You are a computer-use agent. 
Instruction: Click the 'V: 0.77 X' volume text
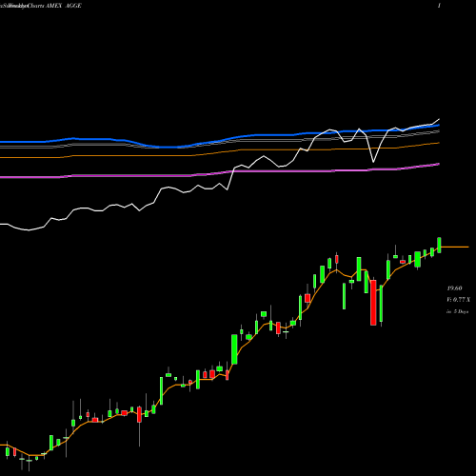point(458,300)
